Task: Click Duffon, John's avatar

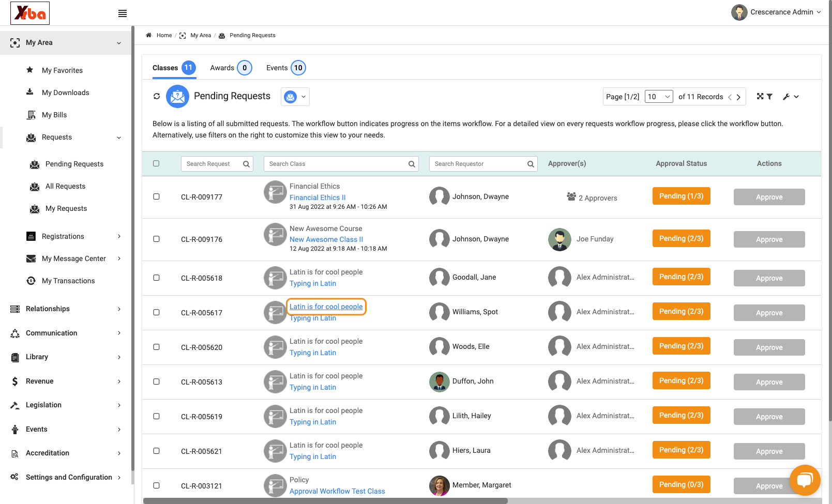Action: (440, 381)
